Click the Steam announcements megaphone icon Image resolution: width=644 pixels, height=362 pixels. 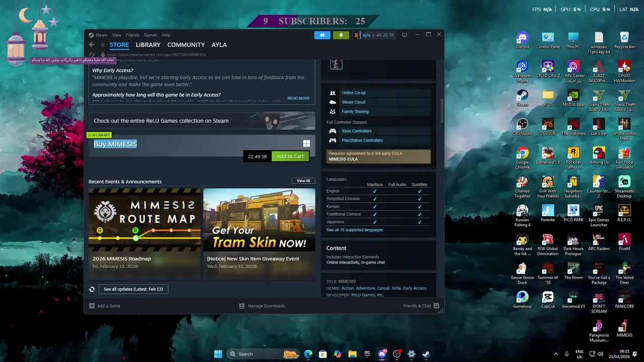(x=322, y=35)
